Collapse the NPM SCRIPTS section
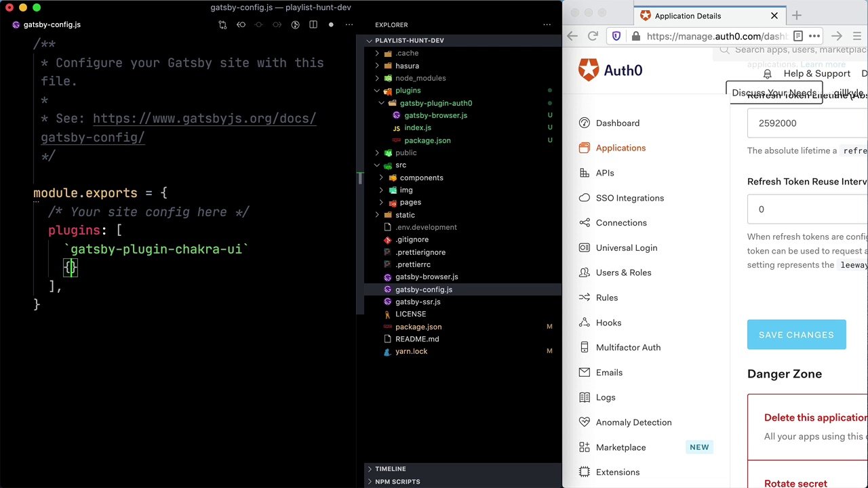This screenshot has width=868, height=488. [x=397, y=481]
